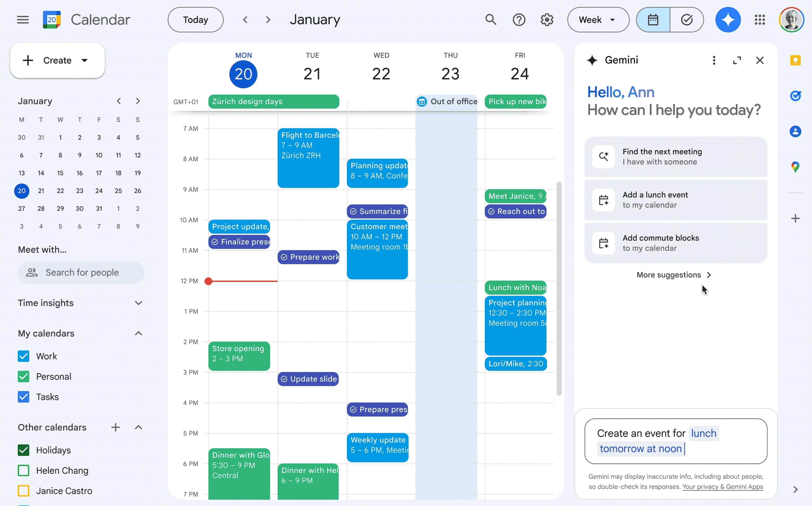The image size is (812, 506).
Task: Click the Google Calendar logo
Action: 52,20
